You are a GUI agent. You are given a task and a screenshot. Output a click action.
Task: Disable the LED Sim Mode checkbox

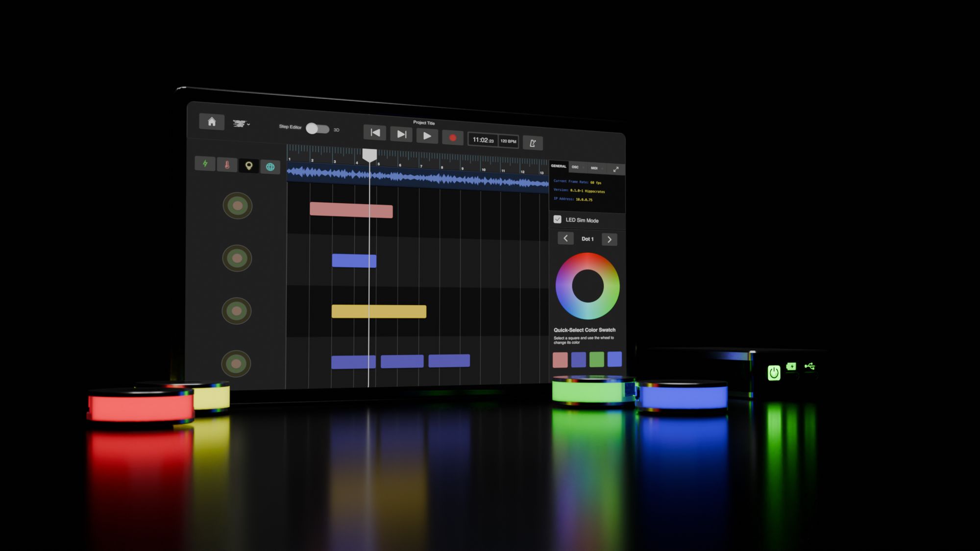[557, 219]
